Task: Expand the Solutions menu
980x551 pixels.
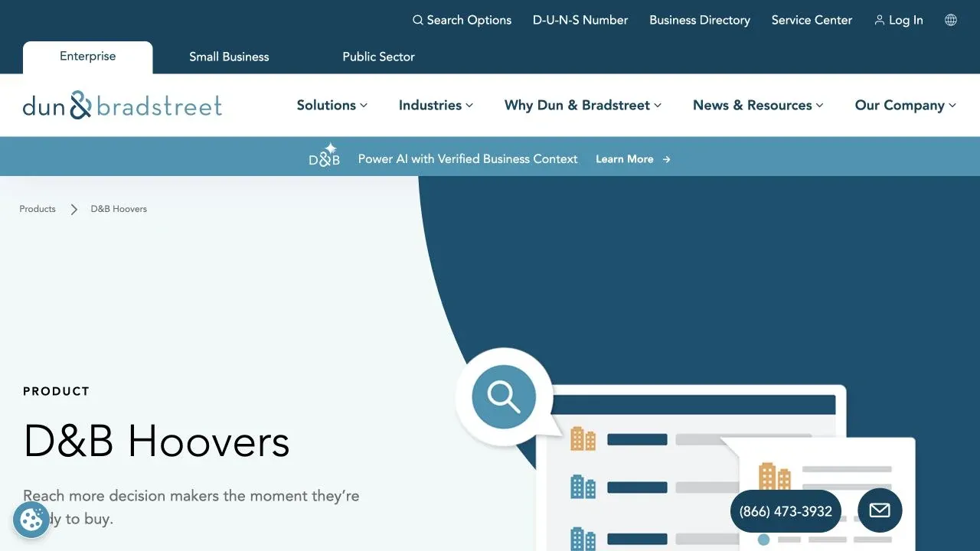Action: tap(332, 106)
